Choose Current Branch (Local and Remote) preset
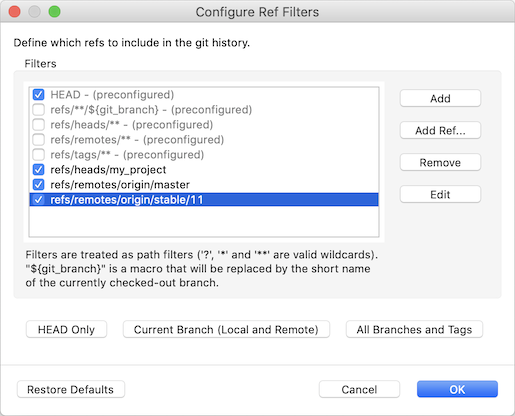This screenshot has height=416, width=515. coord(226,329)
